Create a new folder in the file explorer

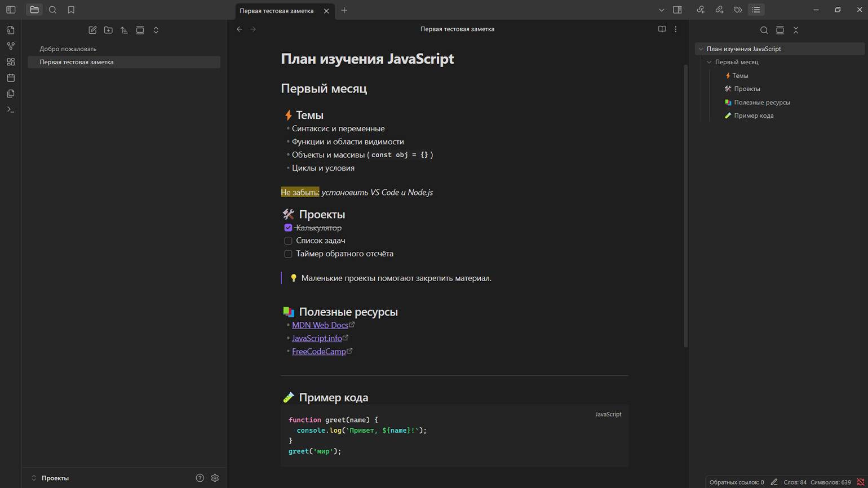108,30
